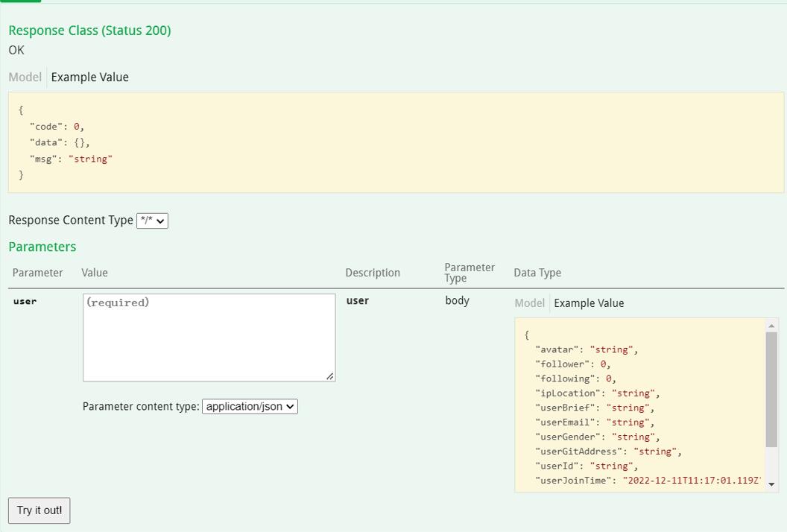Viewport: 787px width, 532px height.
Task: Click the "code": 0 line in response
Action: tap(57, 127)
